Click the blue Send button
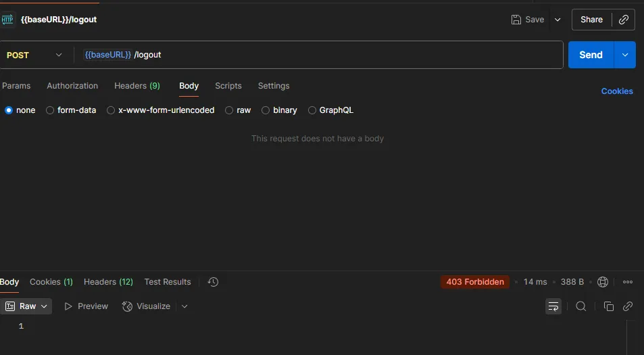Viewport: 644px width, 355px height. coord(591,55)
